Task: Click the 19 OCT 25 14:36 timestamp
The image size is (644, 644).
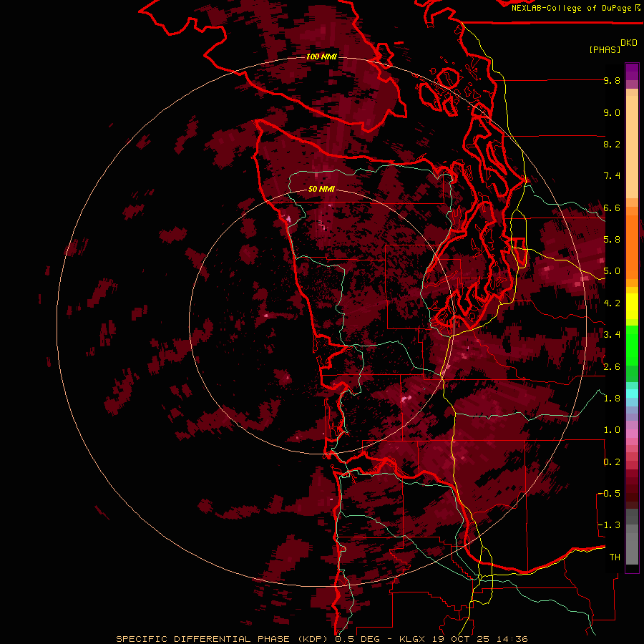Action: 479,639
